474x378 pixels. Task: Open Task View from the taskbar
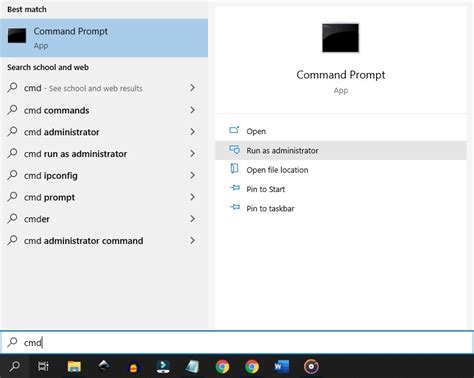(43, 366)
